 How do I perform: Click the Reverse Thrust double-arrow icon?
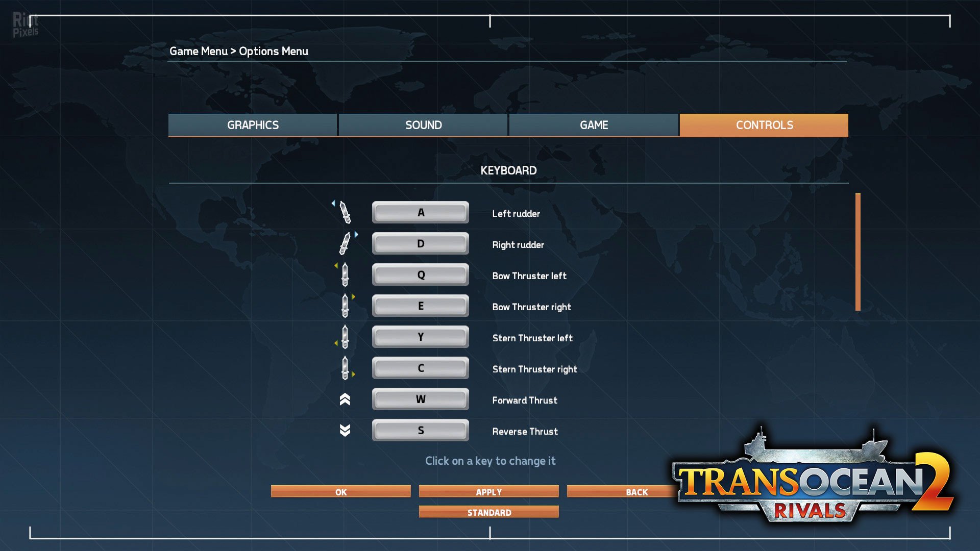point(346,430)
